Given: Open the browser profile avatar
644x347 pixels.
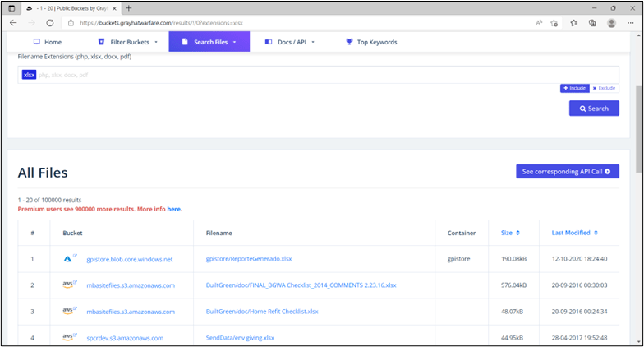Looking at the screenshot, I should click(x=611, y=23).
